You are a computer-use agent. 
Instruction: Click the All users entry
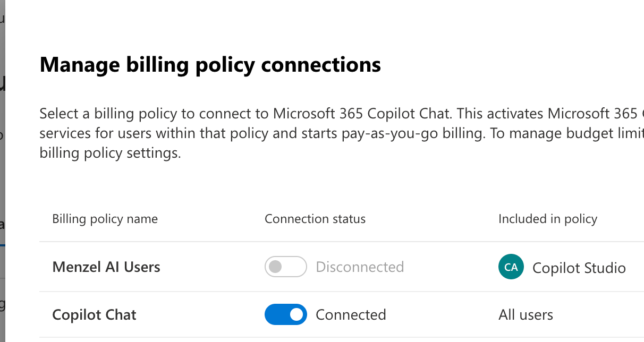(x=526, y=314)
